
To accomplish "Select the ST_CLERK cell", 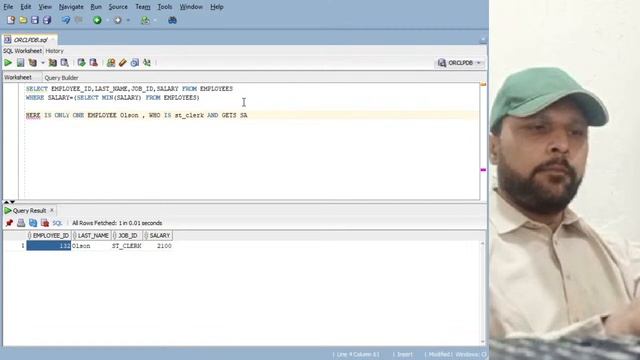I will tap(127, 246).
